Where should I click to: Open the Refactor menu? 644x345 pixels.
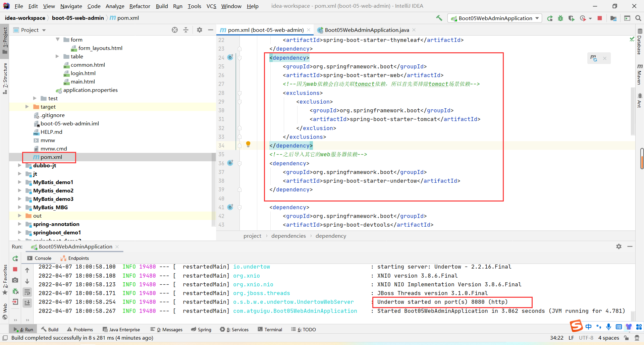click(x=140, y=6)
